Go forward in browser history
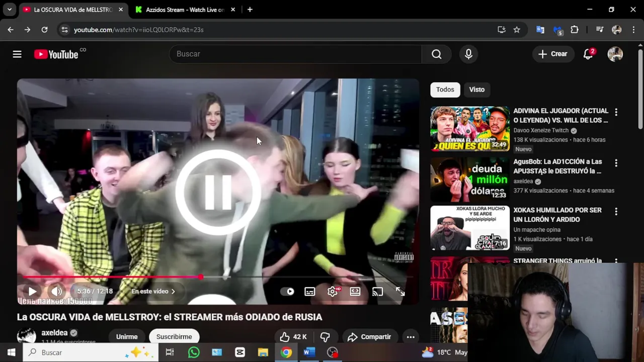This screenshot has width=644, height=362. (x=27, y=30)
